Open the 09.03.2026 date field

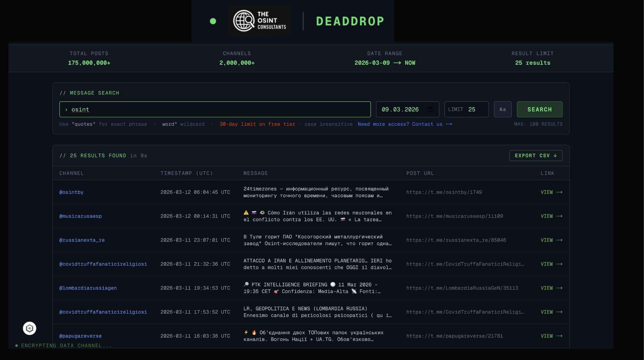click(x=400, y=109)
